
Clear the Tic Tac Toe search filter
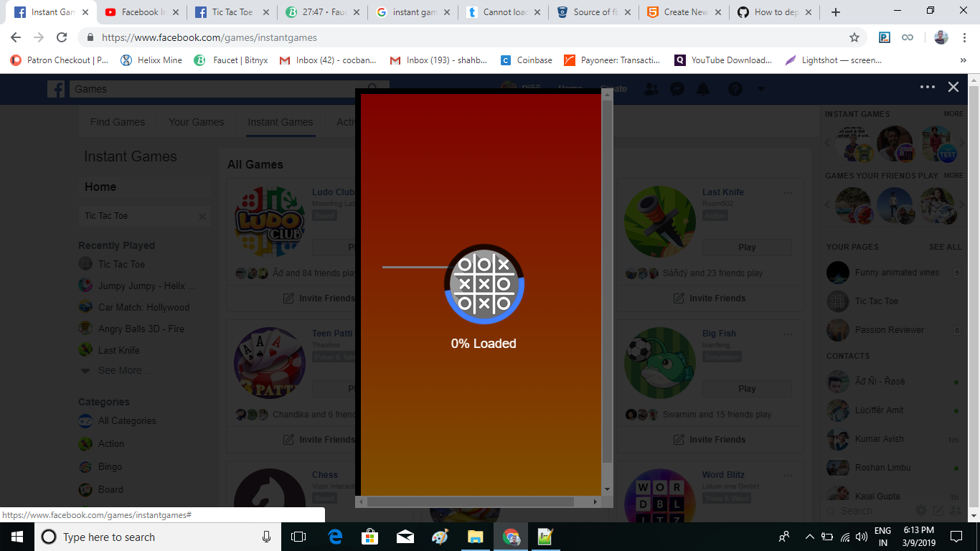click(x=202, y=216)
